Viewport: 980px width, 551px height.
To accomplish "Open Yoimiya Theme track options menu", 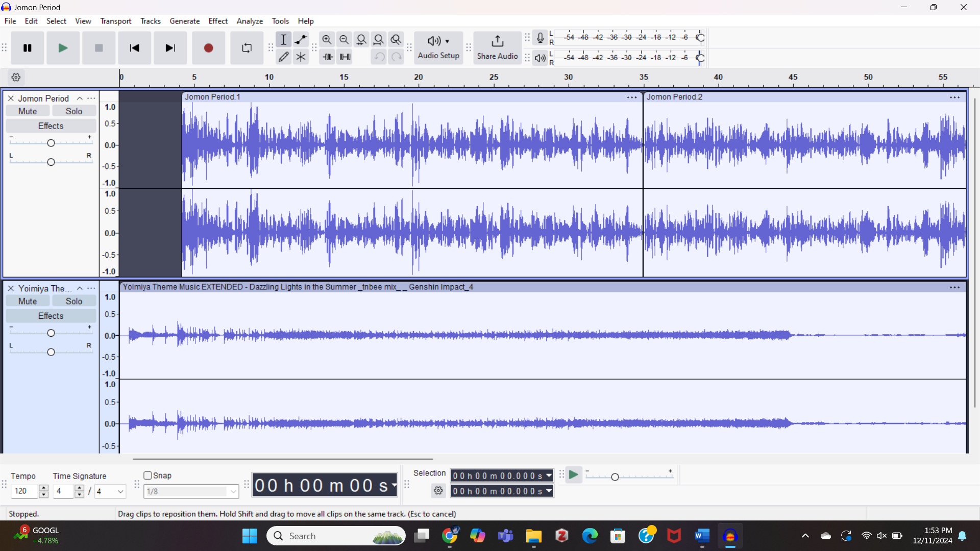I will (91, 289).
